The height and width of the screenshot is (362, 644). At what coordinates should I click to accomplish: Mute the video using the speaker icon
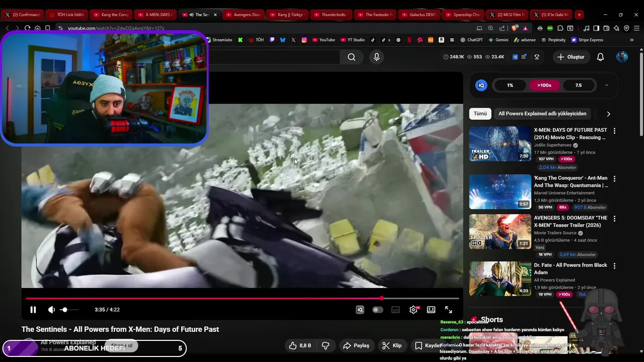point(51,310)
